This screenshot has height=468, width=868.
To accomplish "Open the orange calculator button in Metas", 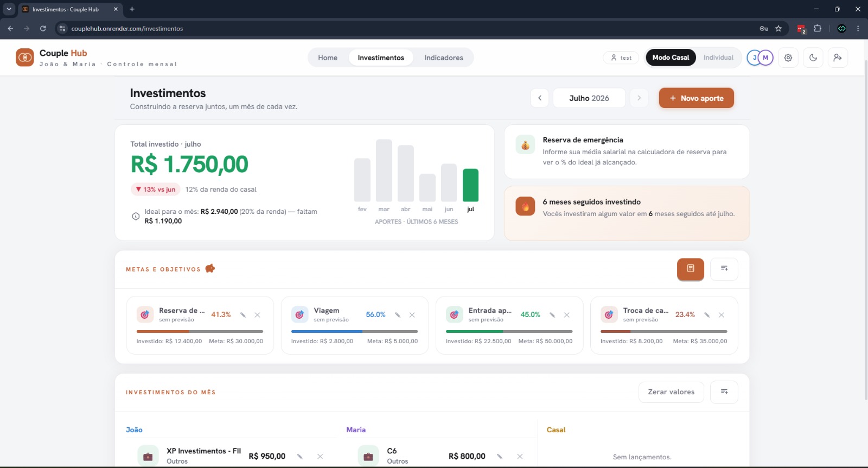I will click(x=691, y=269).
